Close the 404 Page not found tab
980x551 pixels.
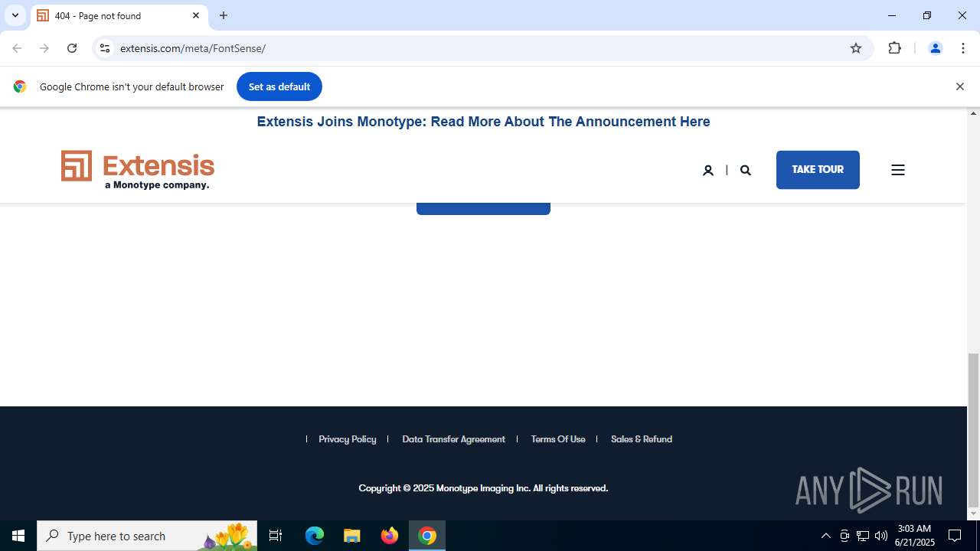coord(196,15)
